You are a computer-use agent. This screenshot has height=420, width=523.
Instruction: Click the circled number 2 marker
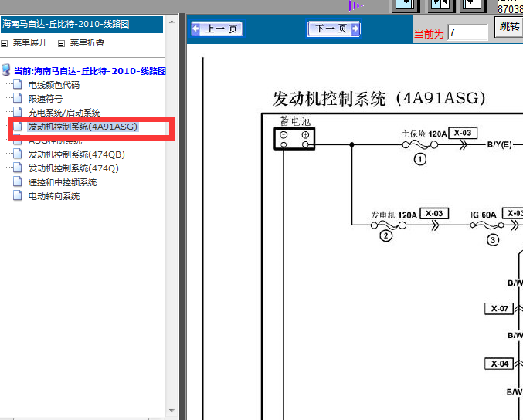coord(386,235)
